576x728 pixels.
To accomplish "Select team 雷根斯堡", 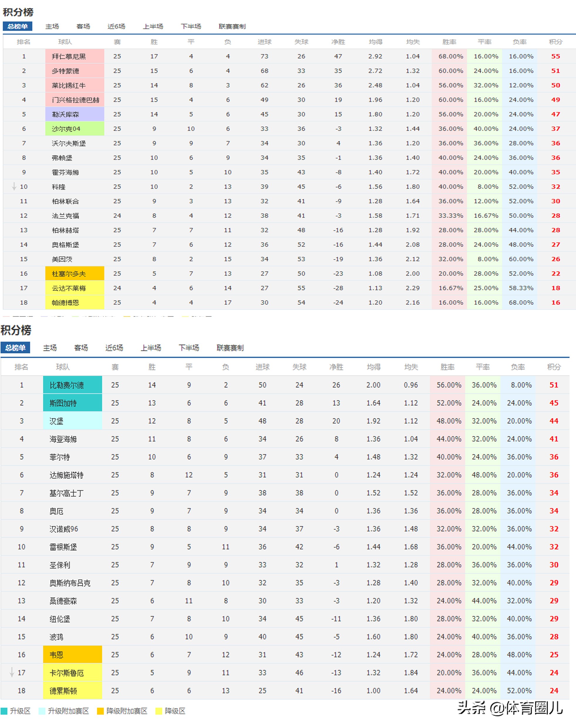I will 63,547.
